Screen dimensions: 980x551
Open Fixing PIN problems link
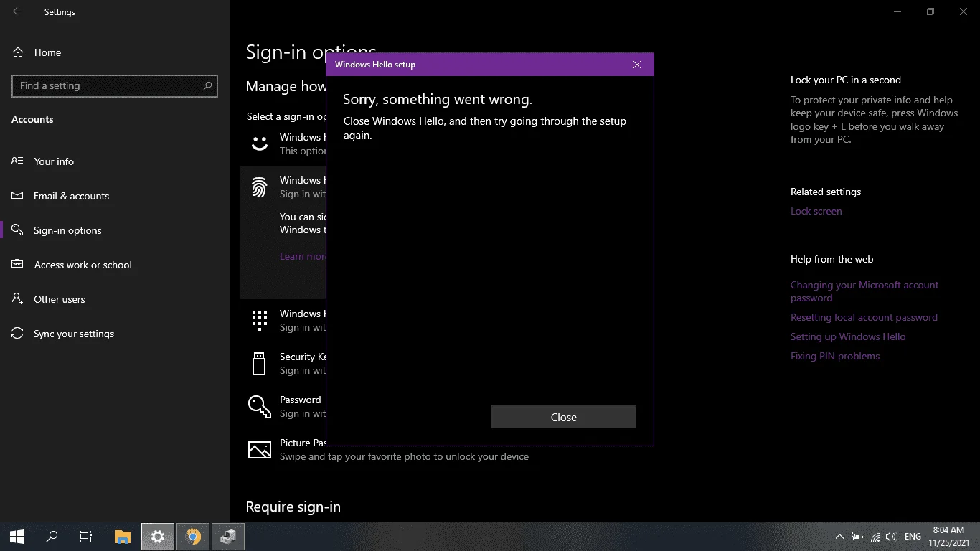pos(835,356)
